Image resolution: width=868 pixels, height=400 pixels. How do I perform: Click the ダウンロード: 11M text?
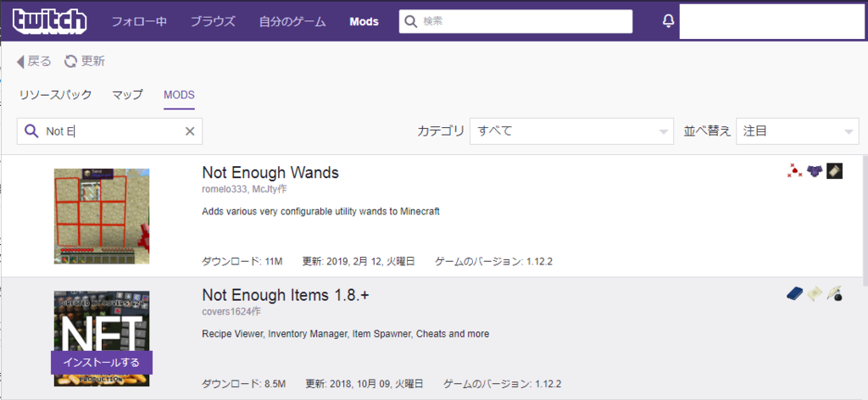coord(242,261)
